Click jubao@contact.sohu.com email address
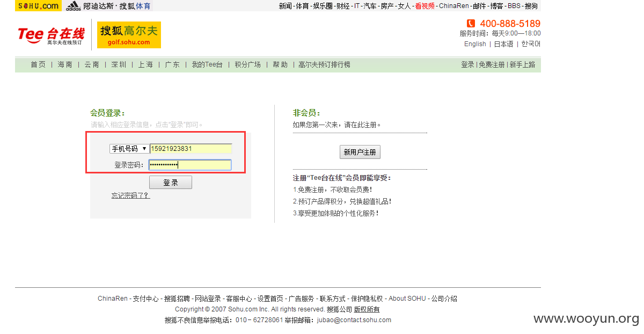The image size is (644, 334). (354, 320)
